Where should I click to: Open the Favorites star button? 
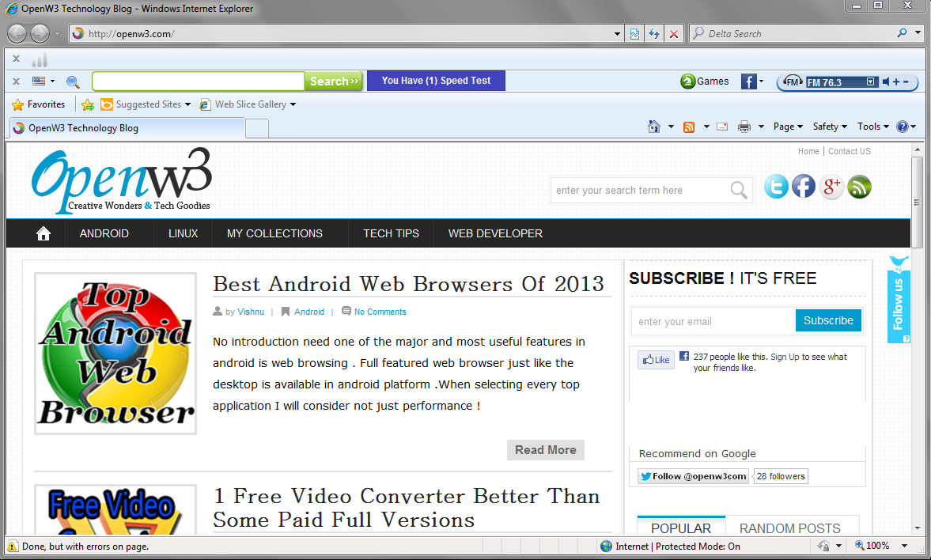(39, 104)
